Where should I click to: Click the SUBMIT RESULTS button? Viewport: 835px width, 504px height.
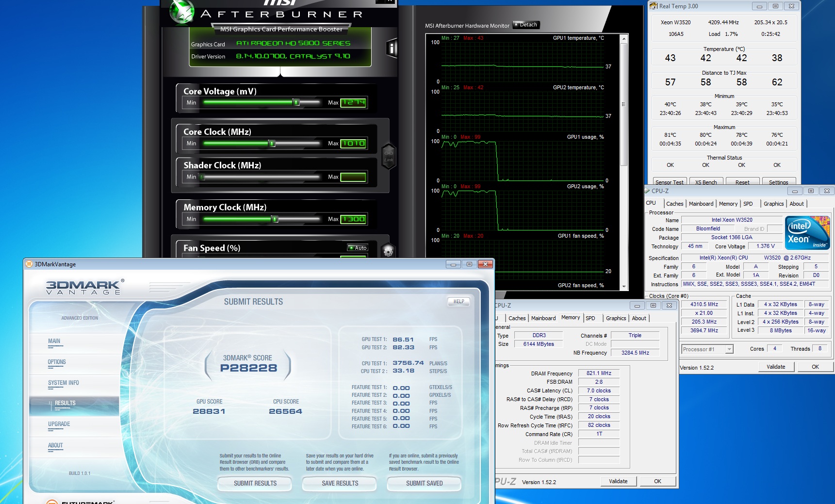point(255,483)
